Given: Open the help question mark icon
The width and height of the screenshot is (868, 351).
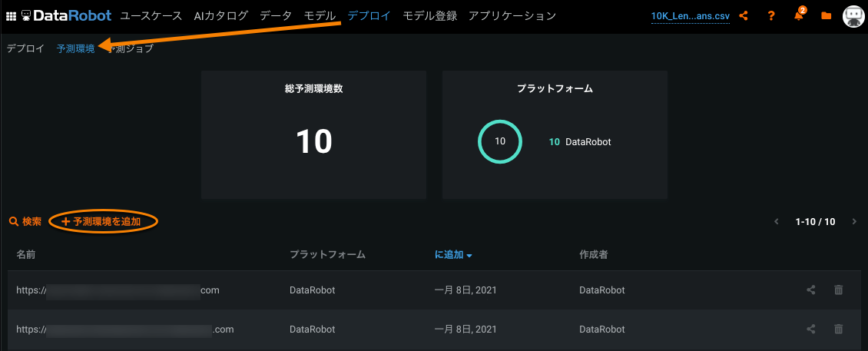Looking at the screenshot, I should [771, 15].
